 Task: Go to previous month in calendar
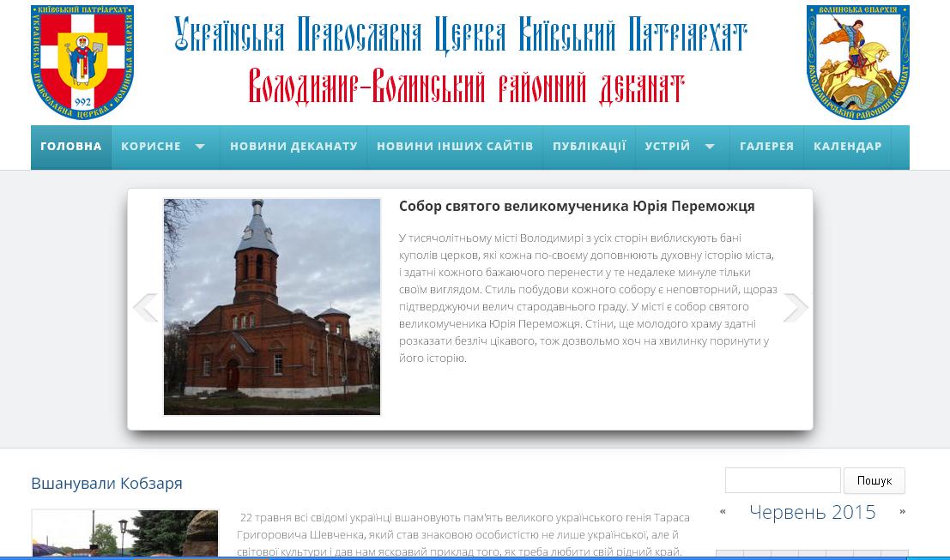(723, 512)
